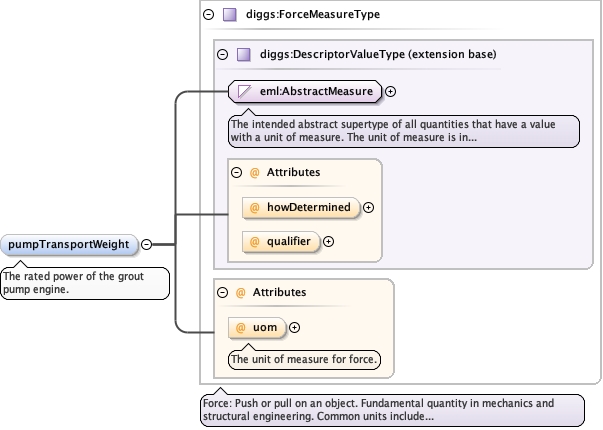Select the pumpTransportWeight element node
This screenshot has height=430, width=603.
point(68,244)
